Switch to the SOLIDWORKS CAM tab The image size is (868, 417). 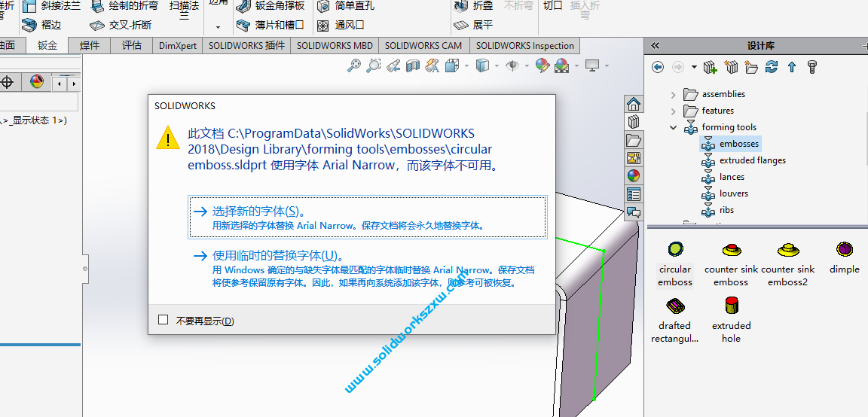(x=423, y=45)
